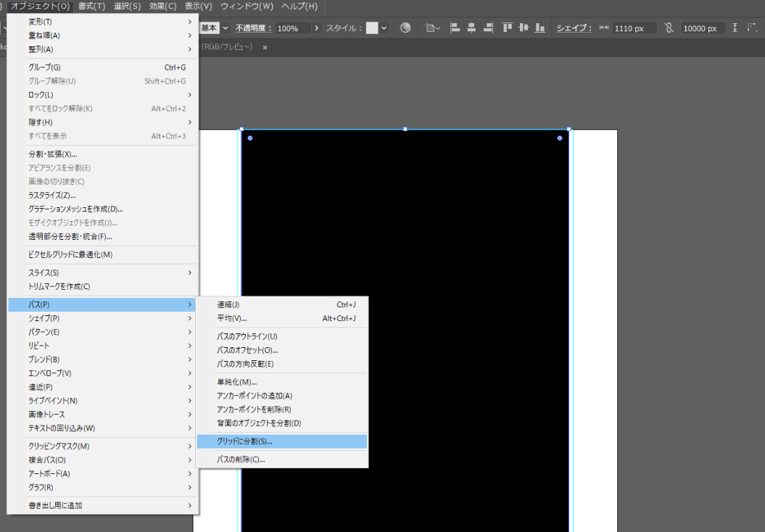Screen dimensions: 765x532
Task: Click Vertical Align Top icon
Action: tap(507, 28)
